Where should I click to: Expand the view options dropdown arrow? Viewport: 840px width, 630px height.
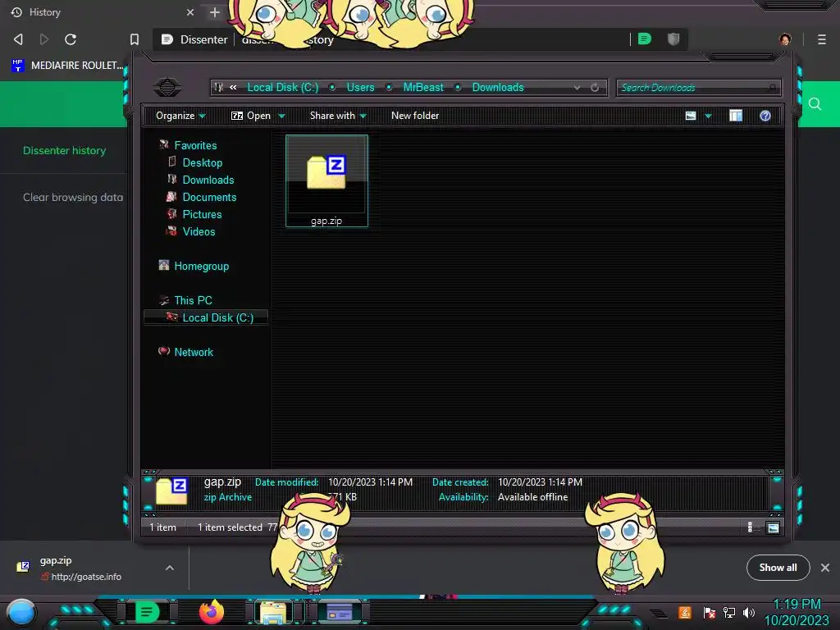coord(708,116)
